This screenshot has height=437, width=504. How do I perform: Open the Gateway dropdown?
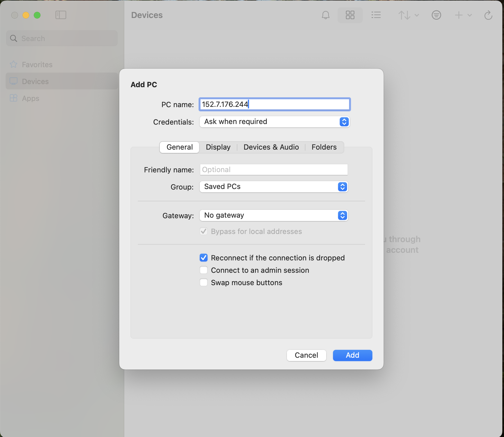coord(274,215)
